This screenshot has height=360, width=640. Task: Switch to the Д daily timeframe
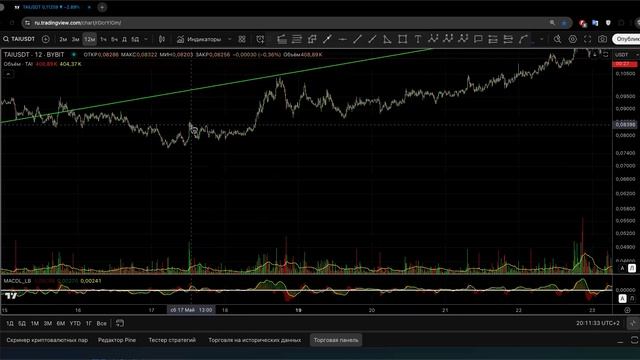point(124,39)
